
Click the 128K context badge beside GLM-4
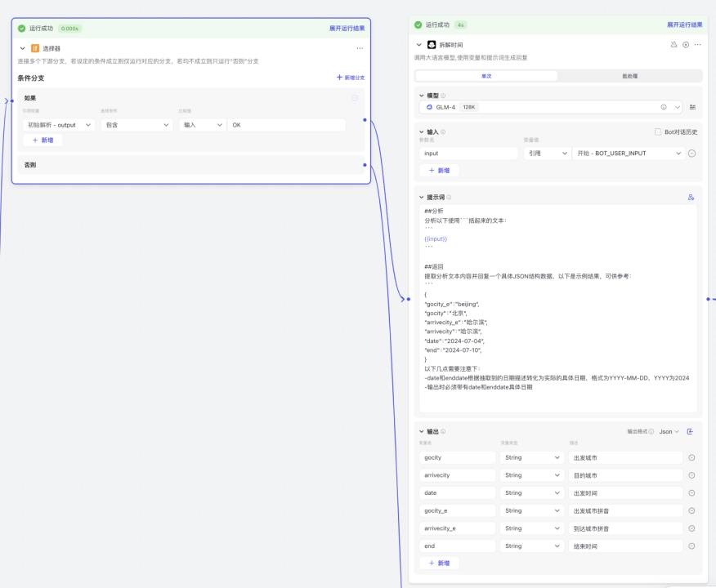pos(469,107)
